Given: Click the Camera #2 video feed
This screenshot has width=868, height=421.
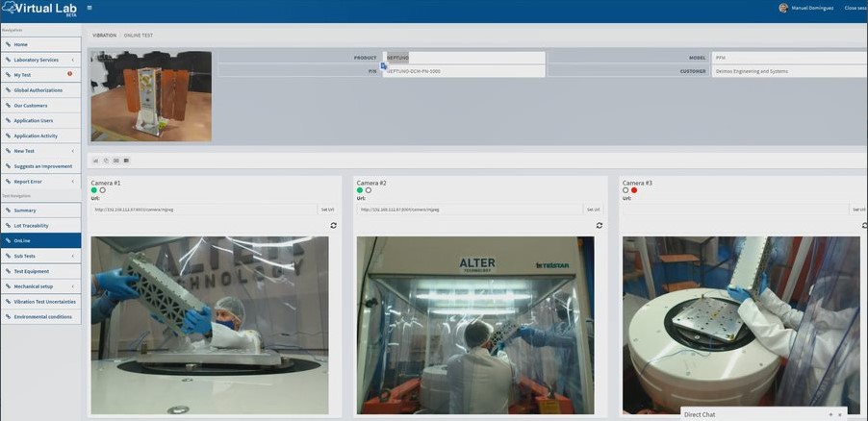Looking at the screenshot, I should (475, 325).
